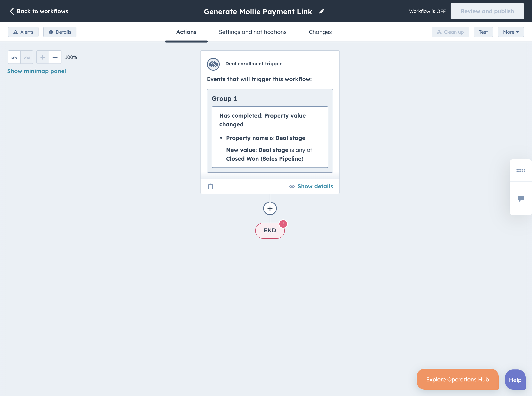Screen dimensions: 532x396
Task: Open the grid dots side panel icon
Action: pyautogui.click(x=520, y=170)
